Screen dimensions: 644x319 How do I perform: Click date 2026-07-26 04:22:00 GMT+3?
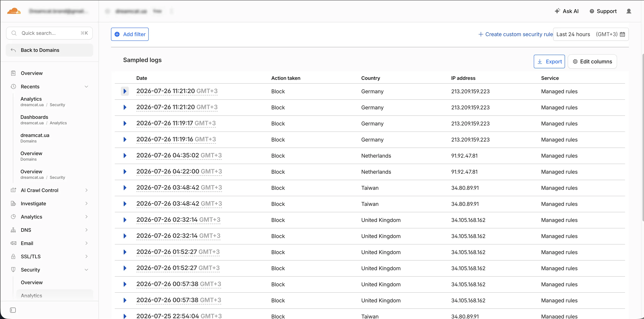click(x=179, y=171)
